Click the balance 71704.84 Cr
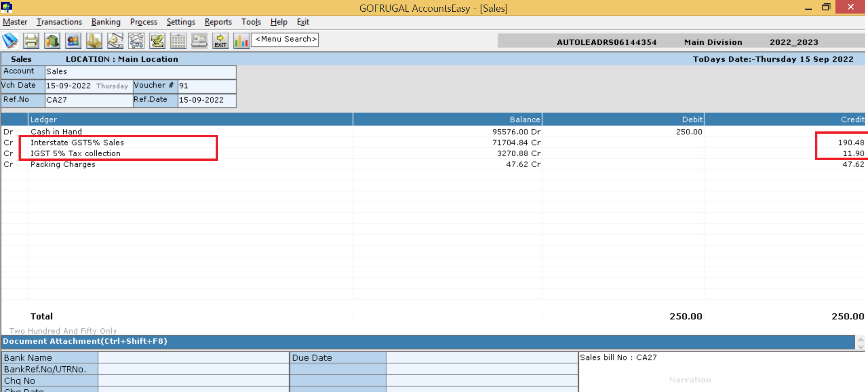The height and width of the screenshot is (392, 868). tap(516, 143)
